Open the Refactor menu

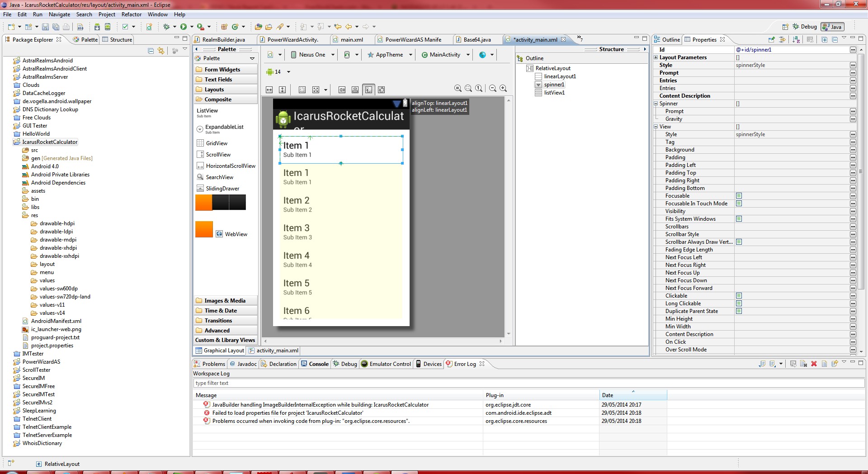[132, 14]
